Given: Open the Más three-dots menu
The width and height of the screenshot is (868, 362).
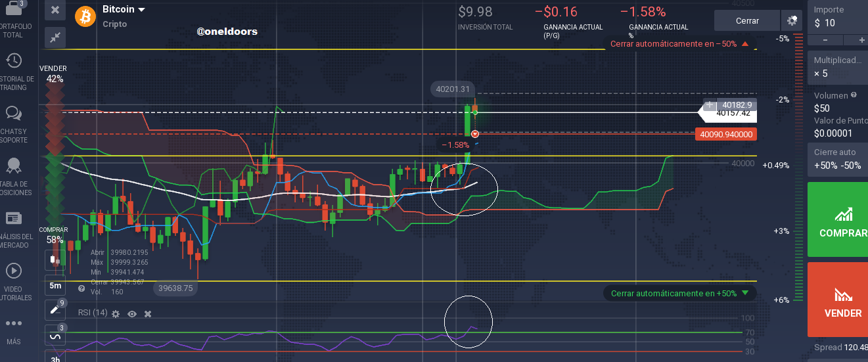Looking at the screenshot, I should [13, 323].
